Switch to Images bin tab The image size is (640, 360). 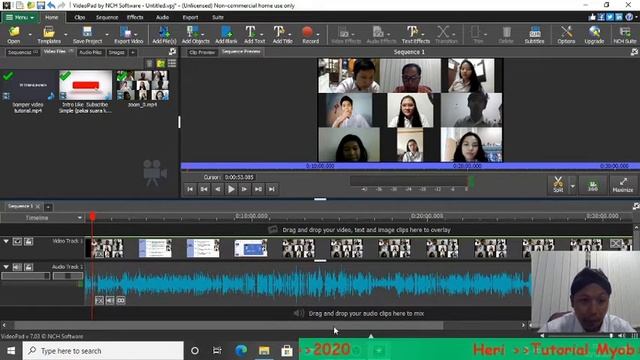[x=117, y=52]
